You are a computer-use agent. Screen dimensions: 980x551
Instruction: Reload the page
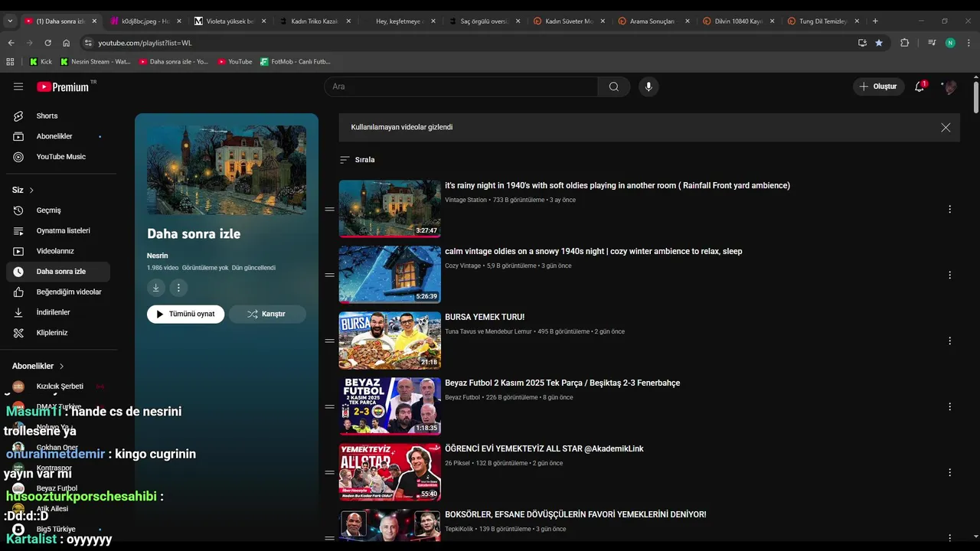(x=47, y=43)
